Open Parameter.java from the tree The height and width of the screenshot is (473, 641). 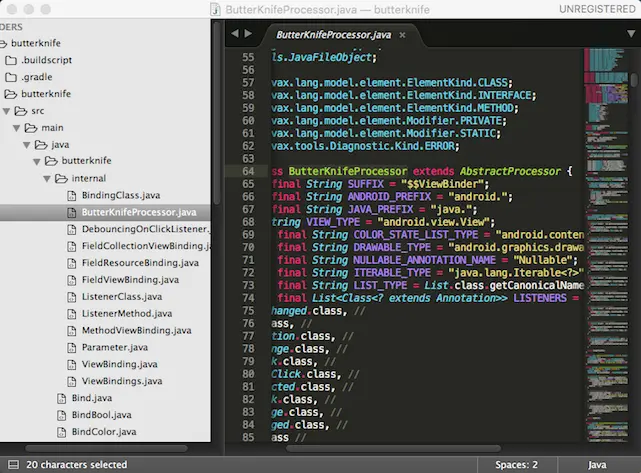coord(115,347)
